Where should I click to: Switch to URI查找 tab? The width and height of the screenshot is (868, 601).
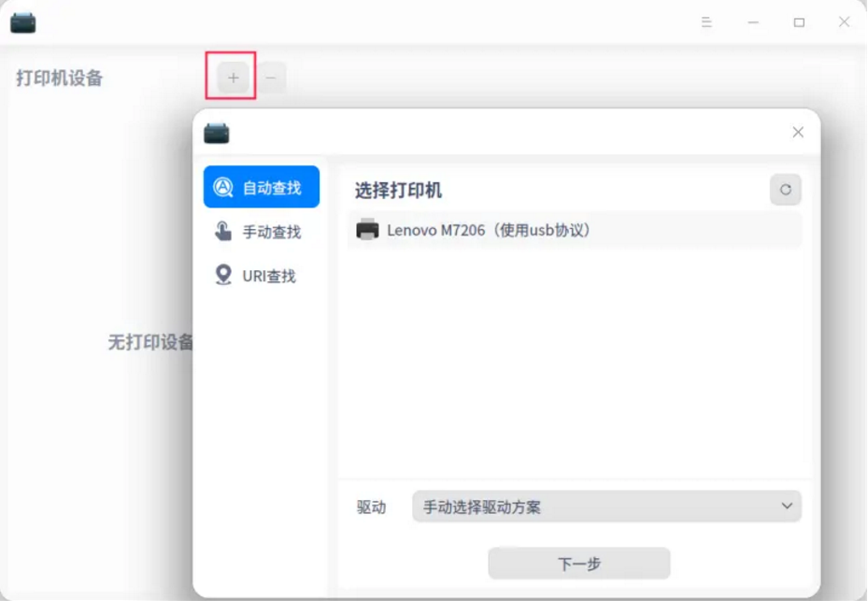click(262, 276)
